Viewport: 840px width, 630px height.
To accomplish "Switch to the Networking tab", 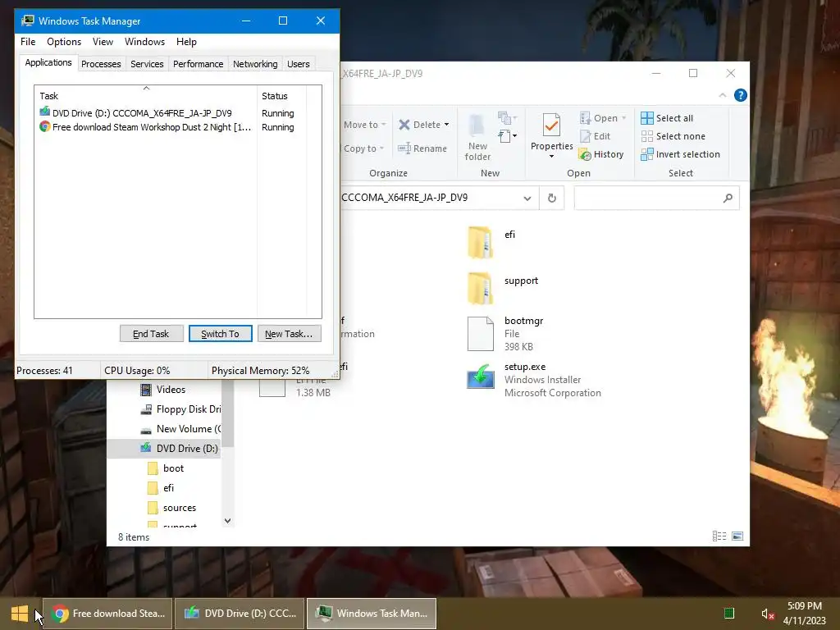I will click(x=255, y=64).
